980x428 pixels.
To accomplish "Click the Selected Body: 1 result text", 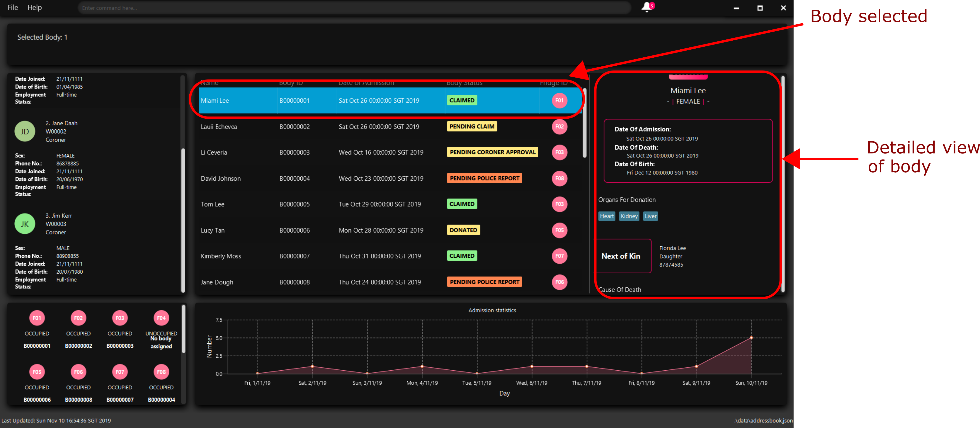I will [42, 37].
